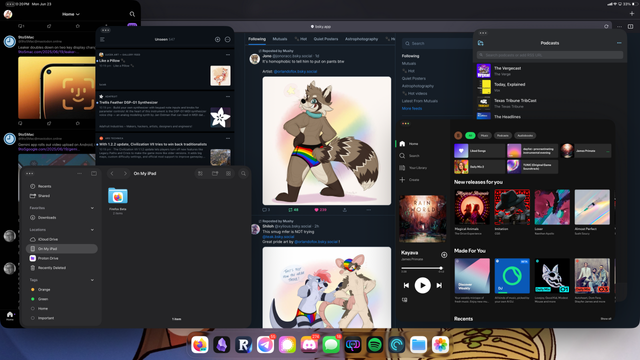Collapse the Locations section in Files
Viewport: 640px width, 360px height.
(92, 230)
